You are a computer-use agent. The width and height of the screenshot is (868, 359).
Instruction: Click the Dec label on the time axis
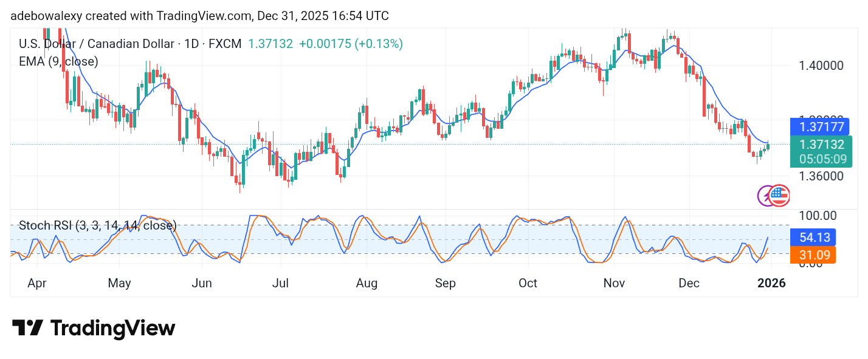point(690,283)
